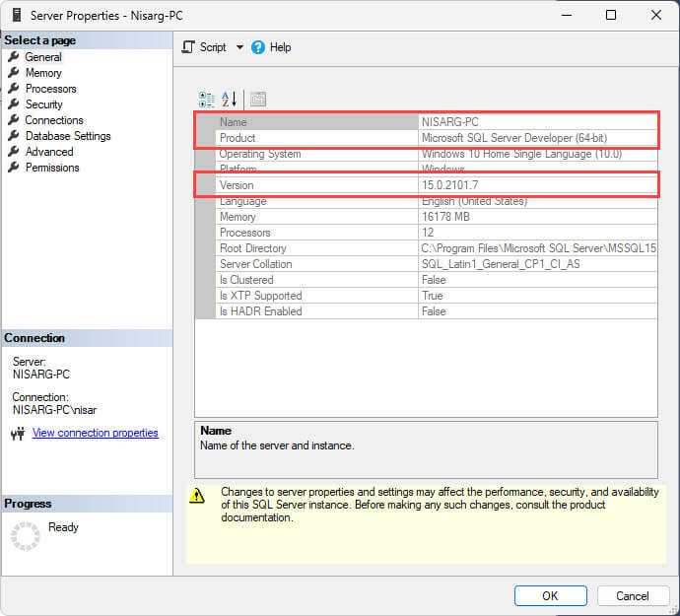Open the Connections page
This screenshot has width=680, height=616.
tap(54, 120)
